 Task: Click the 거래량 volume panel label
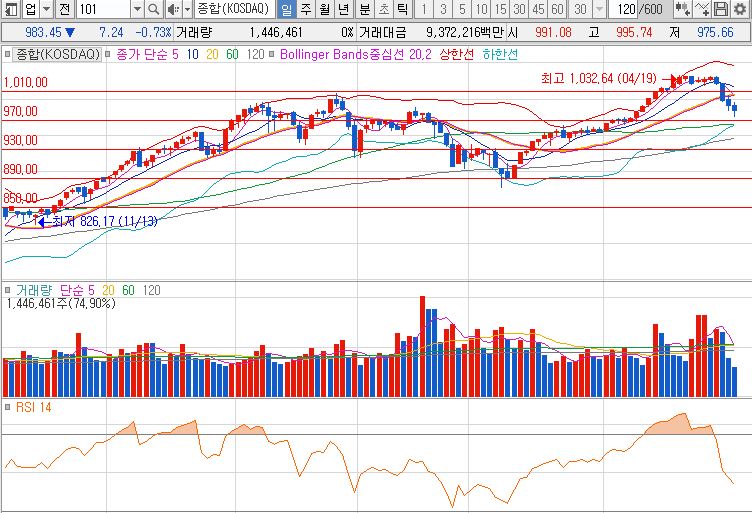(34, 290)
